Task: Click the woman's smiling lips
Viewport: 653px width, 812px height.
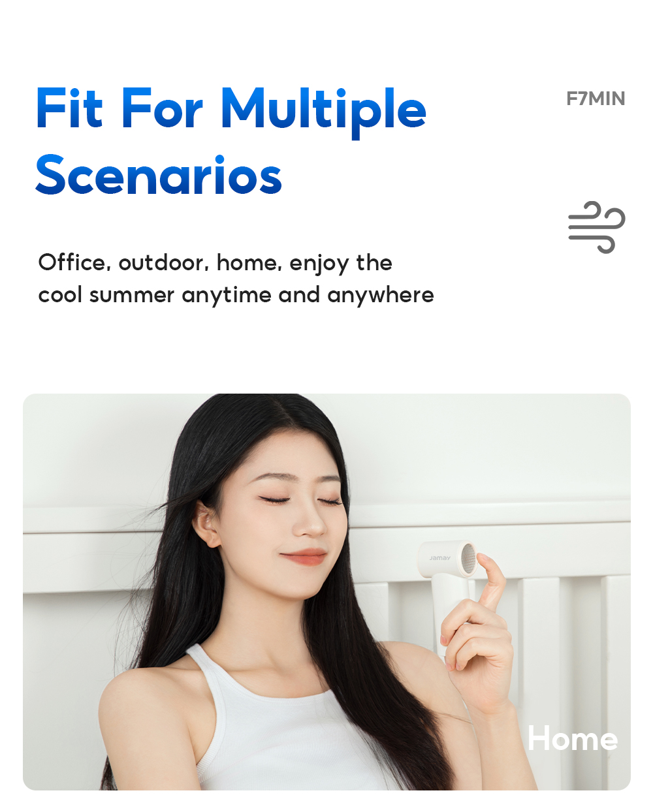Action: pyautogui.click(x=303, y=556)
